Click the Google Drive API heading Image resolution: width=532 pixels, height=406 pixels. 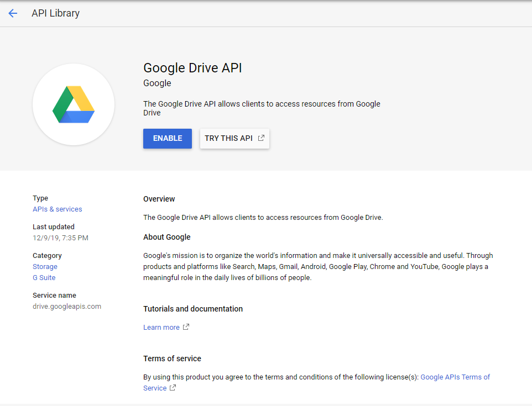point(192,68)
